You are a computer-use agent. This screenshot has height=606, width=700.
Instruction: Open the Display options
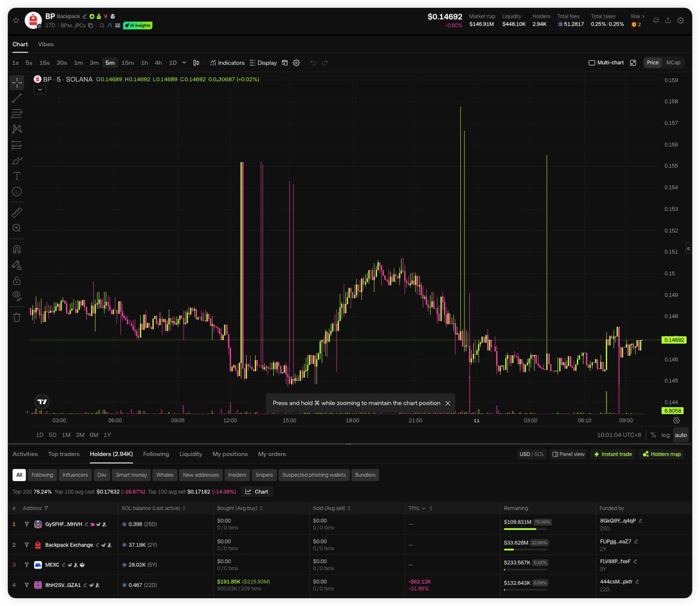click(263, 63)
